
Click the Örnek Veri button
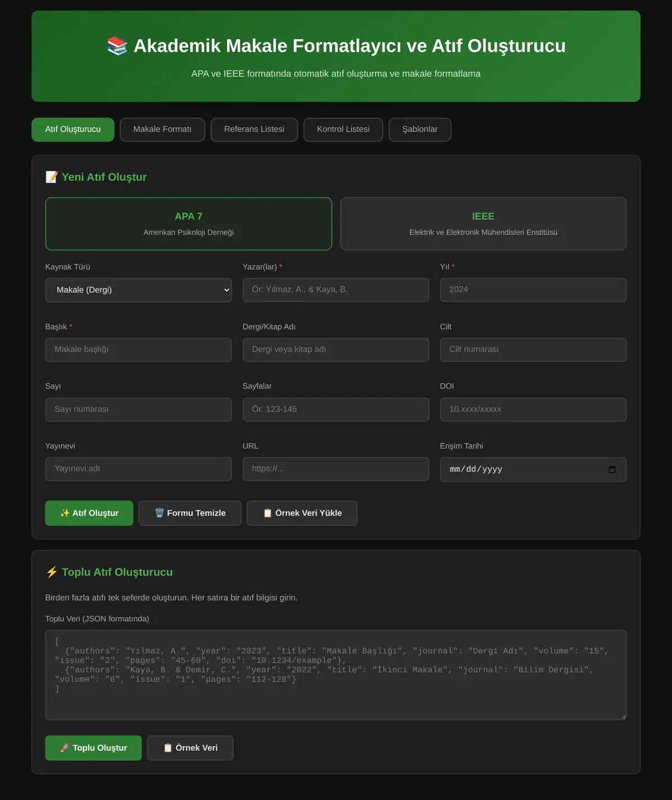pos(190,748)
